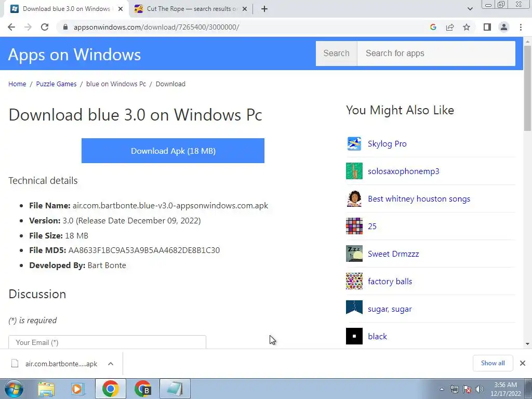Launch the media player taskbar icon

pyautogui.click(x=77, y=389)
